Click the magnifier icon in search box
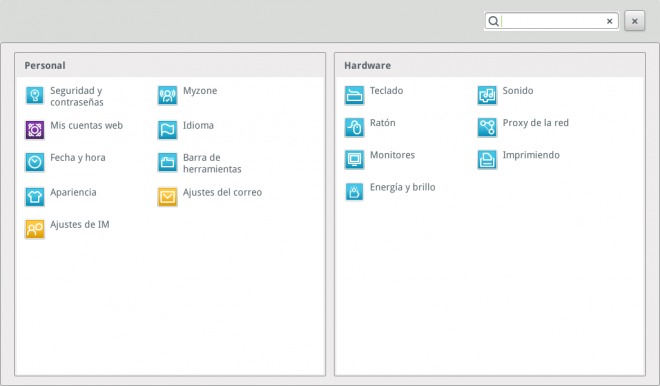 click(494, 21)
